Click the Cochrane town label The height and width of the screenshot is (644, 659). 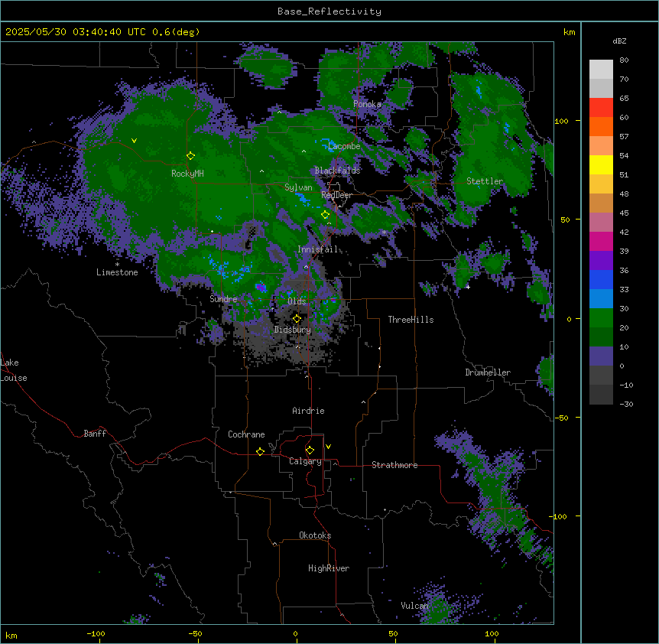(x=246, y=434)
